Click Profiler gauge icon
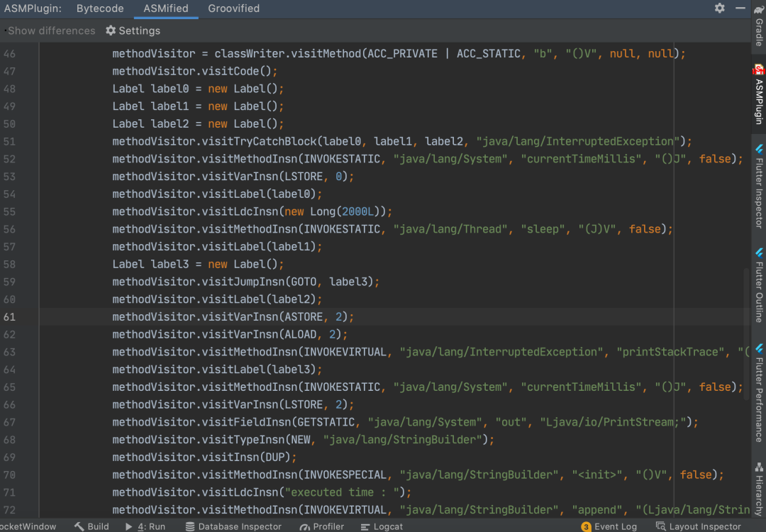Viewport: 766px width, 532px height. pyautogui.click(x=305, y=526)
